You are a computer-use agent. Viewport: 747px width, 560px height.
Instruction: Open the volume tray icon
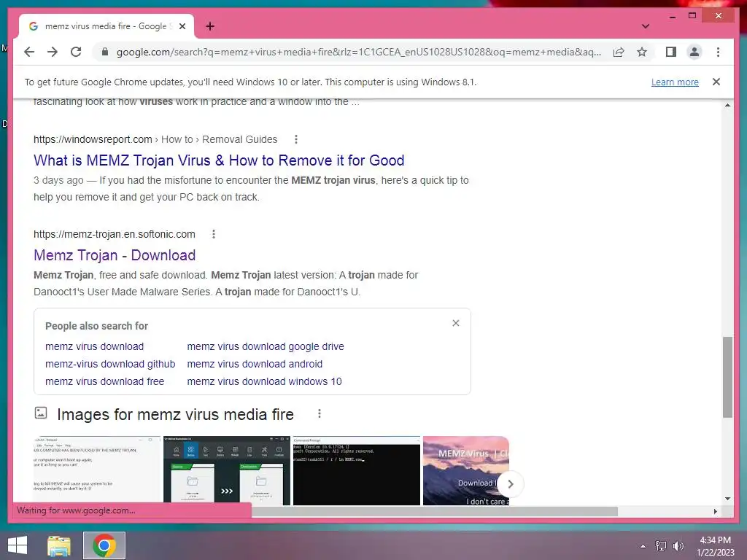tap(678, 546)
